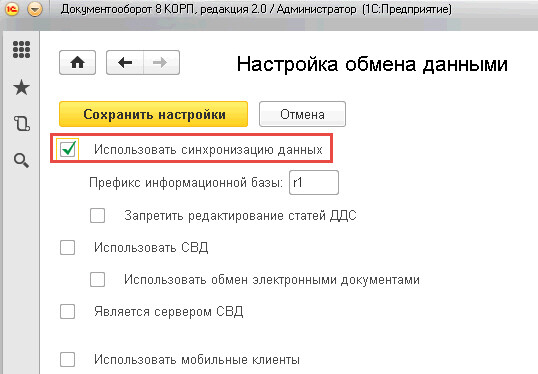Viewport: 538px width, 374px height.
Task: Go to the home page
Action: point(78,62)
